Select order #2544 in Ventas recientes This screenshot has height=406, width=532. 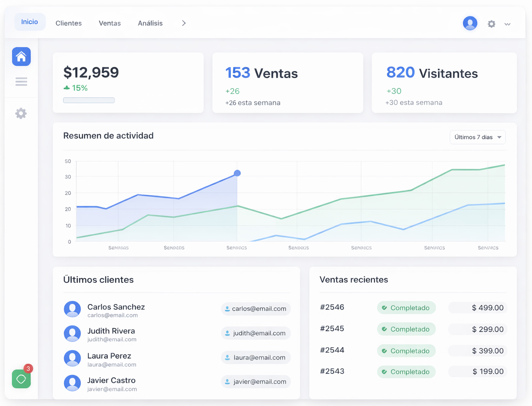pos(332,350)
